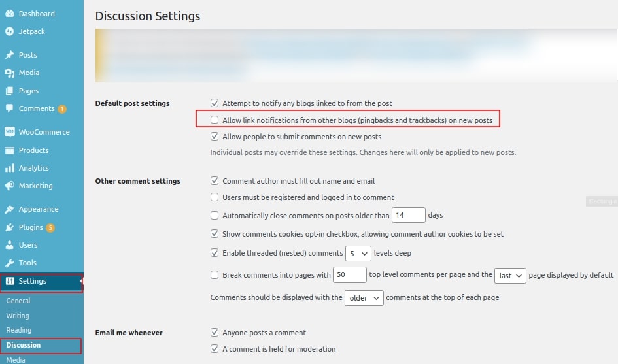Open the Reading settings submenu
Viewport: 618px width, 364px height.
tap(18, 330)
